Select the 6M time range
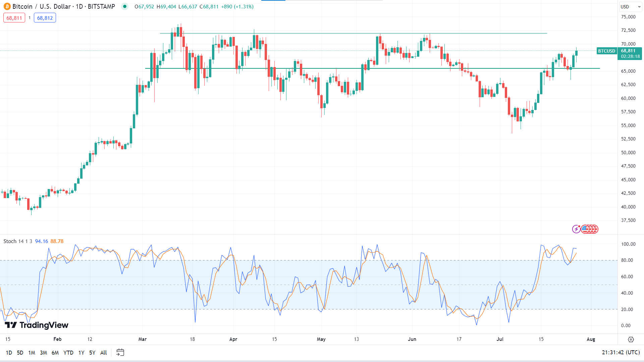Image resolution: width=644 pixels, height=362 pixels. pyautogui.click(x=55, y=353)
